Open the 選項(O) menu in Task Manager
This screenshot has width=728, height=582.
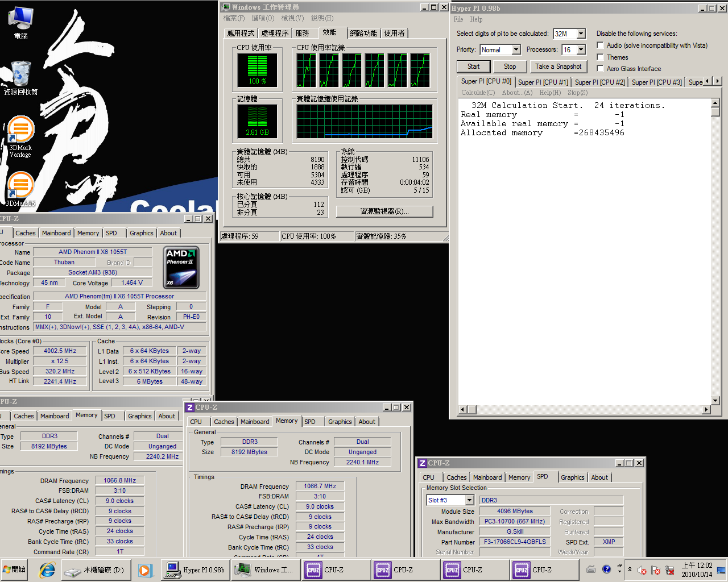click(263, 18)
